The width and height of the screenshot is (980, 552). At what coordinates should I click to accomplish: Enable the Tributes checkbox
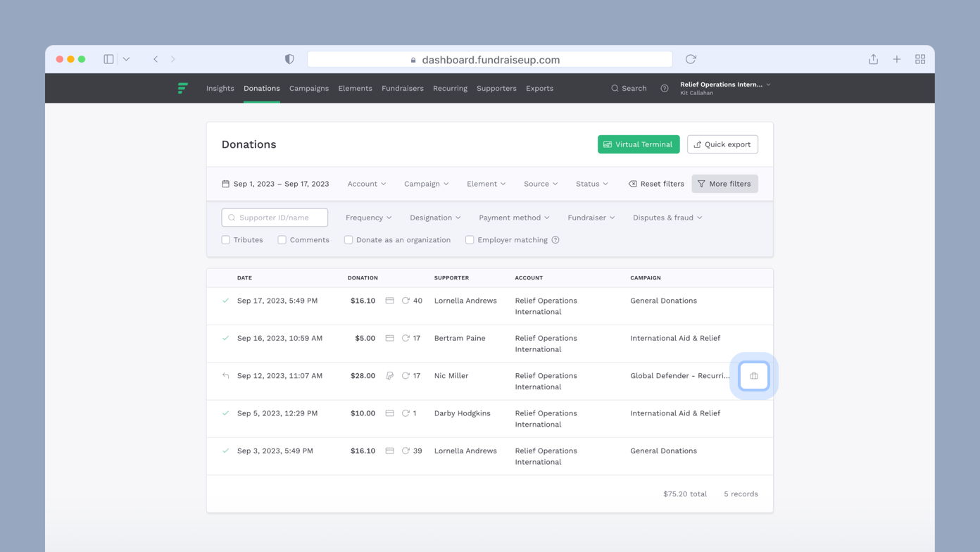tap(226, 240)
